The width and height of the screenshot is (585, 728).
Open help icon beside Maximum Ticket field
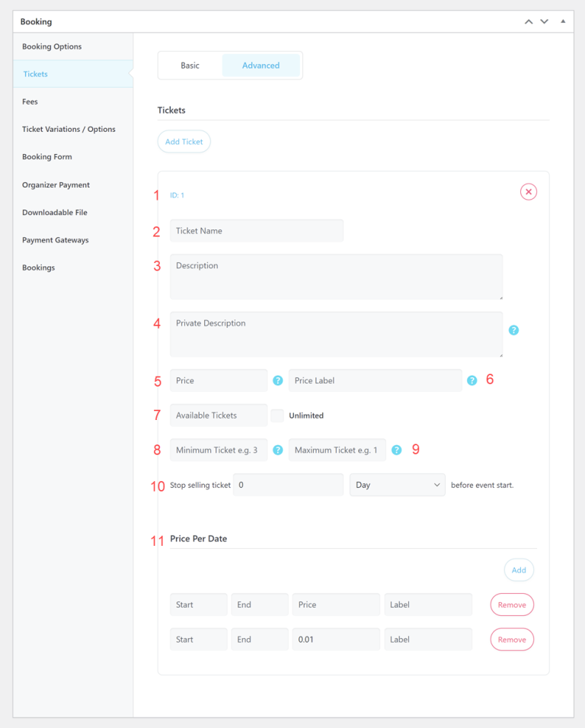pyautogui.click(x=397, y=450)
